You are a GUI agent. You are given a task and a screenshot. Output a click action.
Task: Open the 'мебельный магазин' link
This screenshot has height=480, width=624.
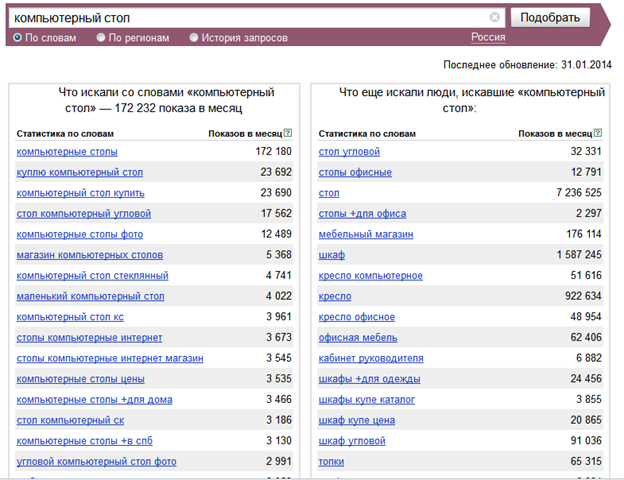pos(366,234)
